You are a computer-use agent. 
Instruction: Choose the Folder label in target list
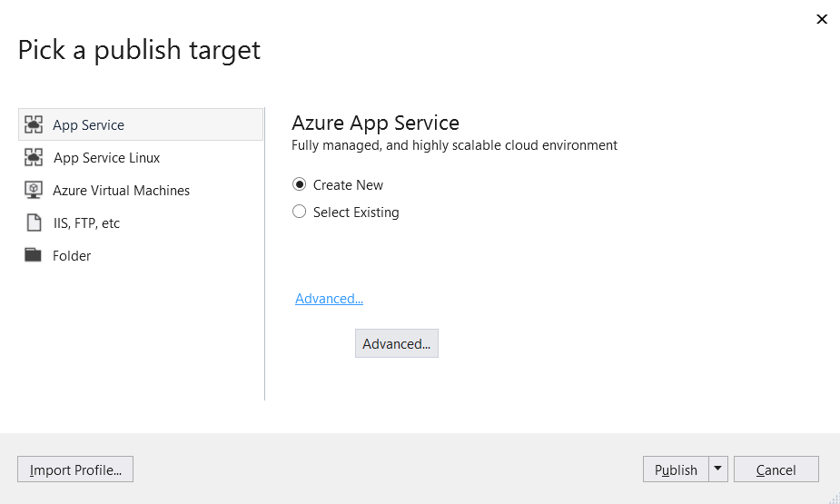[x=72, y=255]
